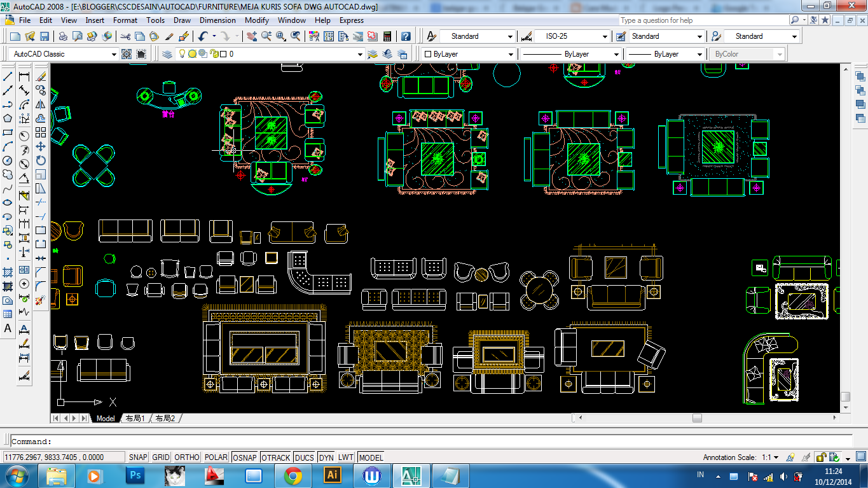Screen dimensions: 868x488
Task: Click the Clean Screen button in status bar
Action: coord(860,457)
